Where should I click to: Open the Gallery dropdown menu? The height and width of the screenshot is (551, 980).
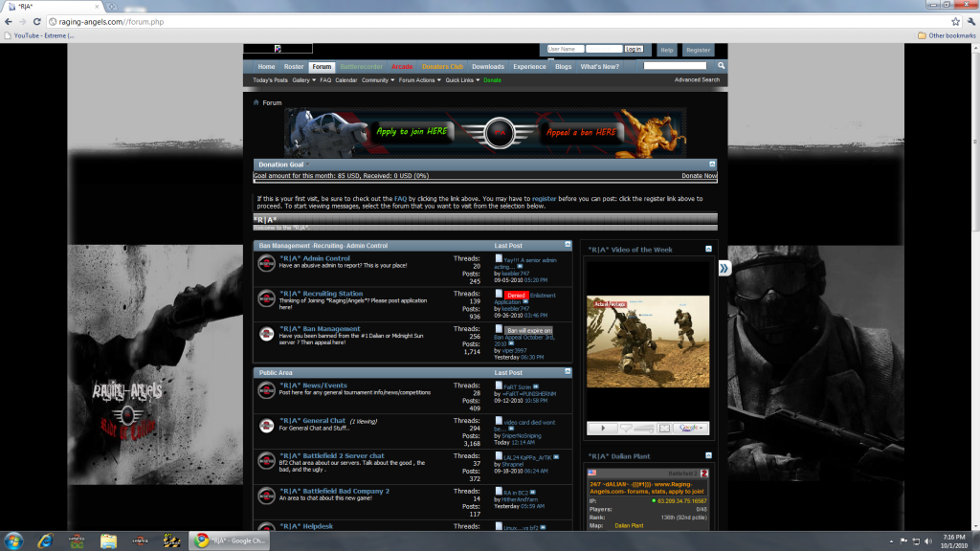(x=303, y=80)
